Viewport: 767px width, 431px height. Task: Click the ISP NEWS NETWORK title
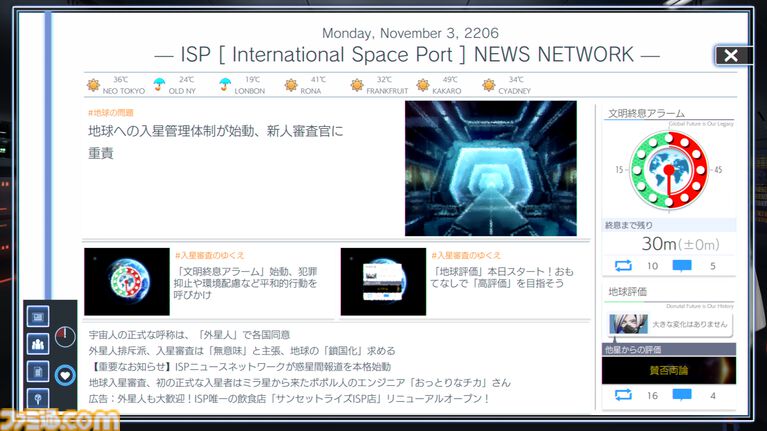tap(407, 55)
